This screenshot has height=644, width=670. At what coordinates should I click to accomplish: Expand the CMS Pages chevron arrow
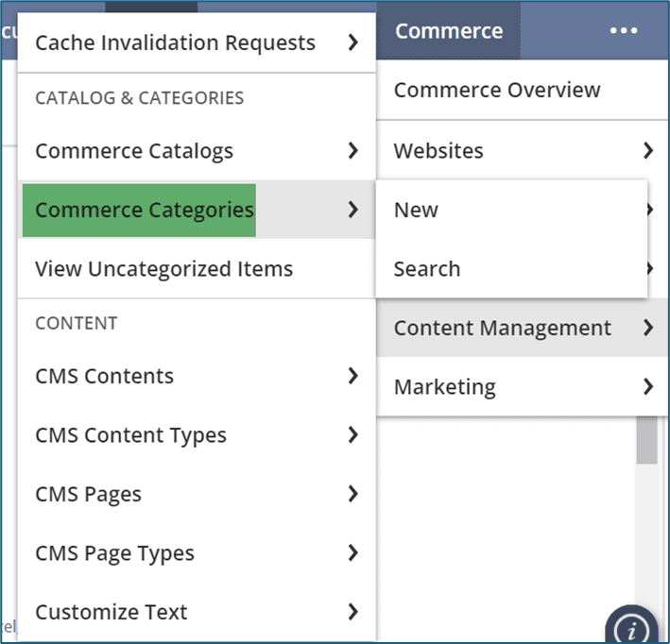352,494
